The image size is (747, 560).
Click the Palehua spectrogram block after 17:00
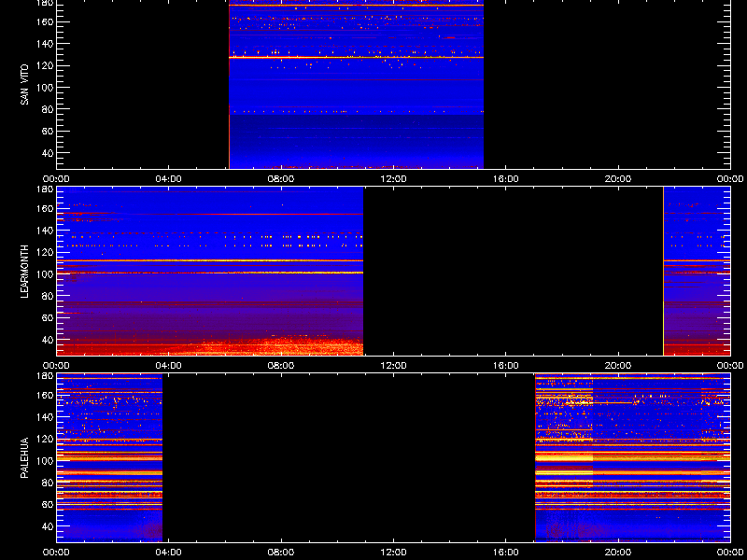coord(633,457)
